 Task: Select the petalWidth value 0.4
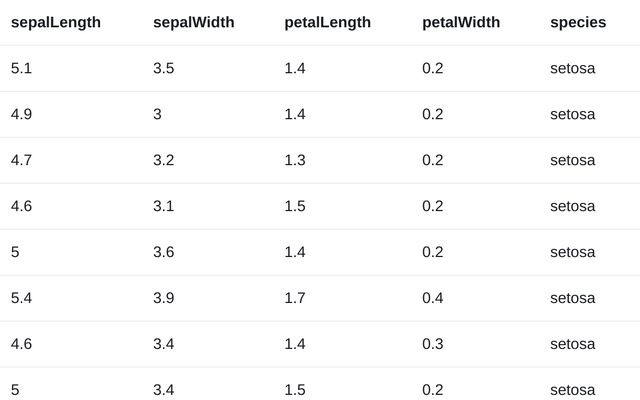pyautogui.click(x=433, y=298)
